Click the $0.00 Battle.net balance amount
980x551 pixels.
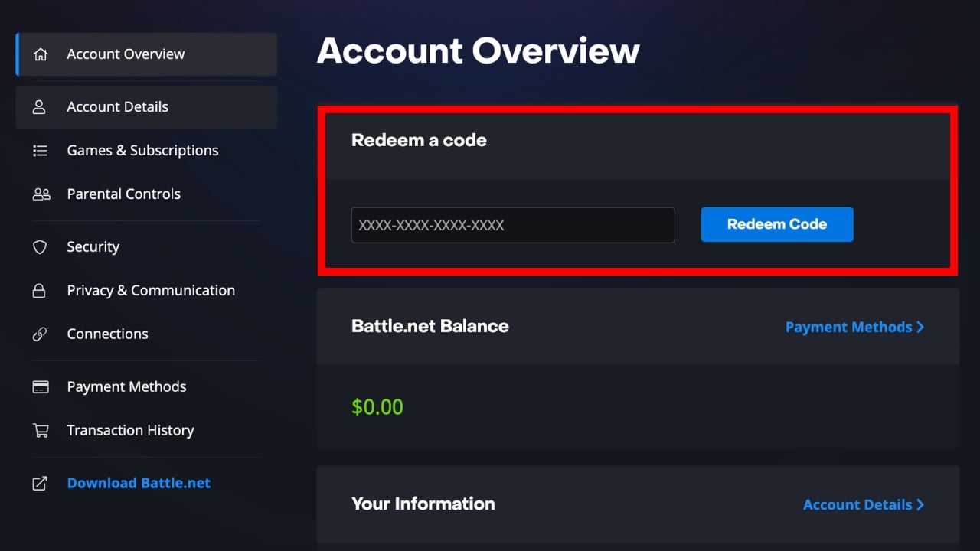click(377, 407)
